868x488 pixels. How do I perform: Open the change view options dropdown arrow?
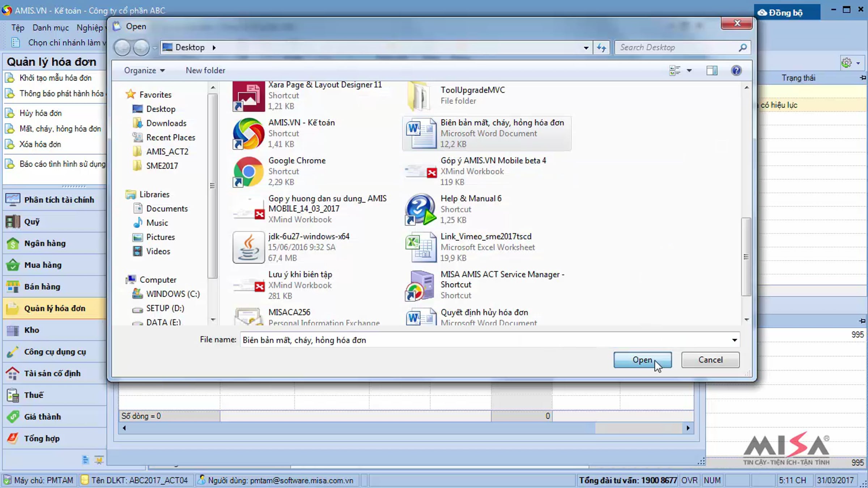pos(689,70)
